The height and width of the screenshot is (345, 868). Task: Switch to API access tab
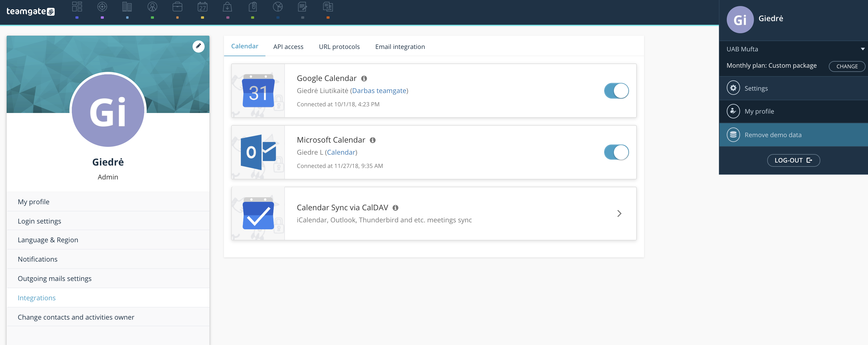(x=289, y=46)
